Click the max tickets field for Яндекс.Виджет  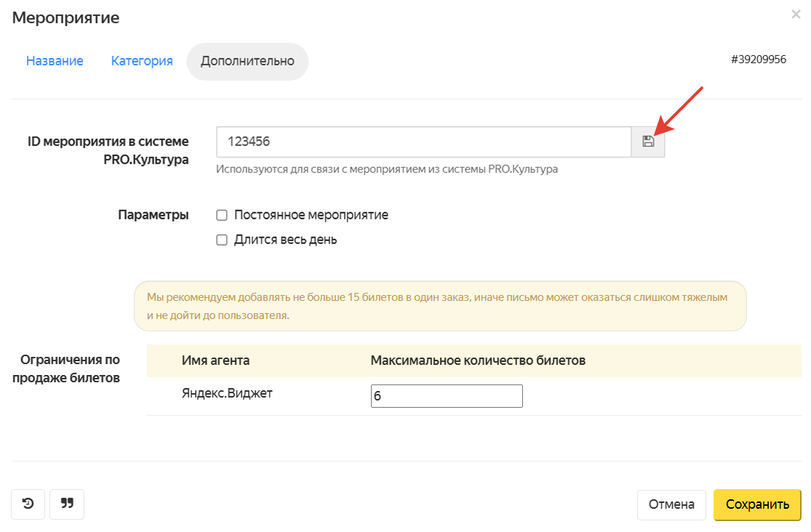tap(447, 396)
